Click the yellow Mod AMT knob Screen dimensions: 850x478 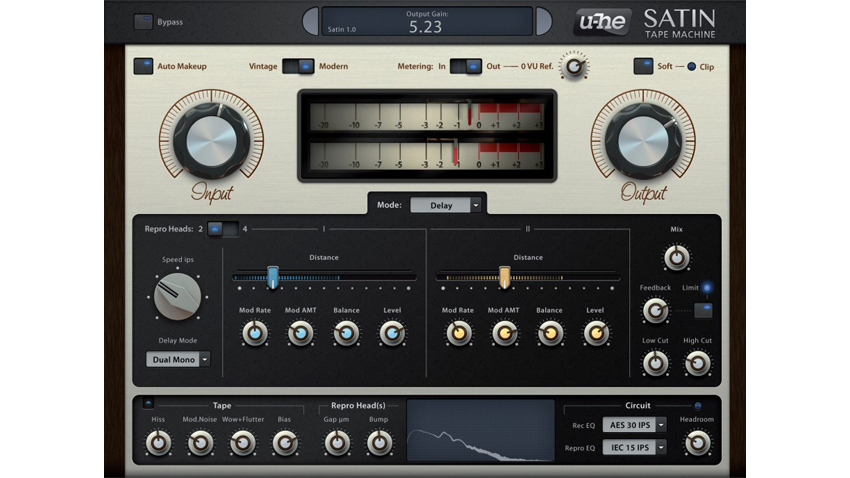coord(504,333)
